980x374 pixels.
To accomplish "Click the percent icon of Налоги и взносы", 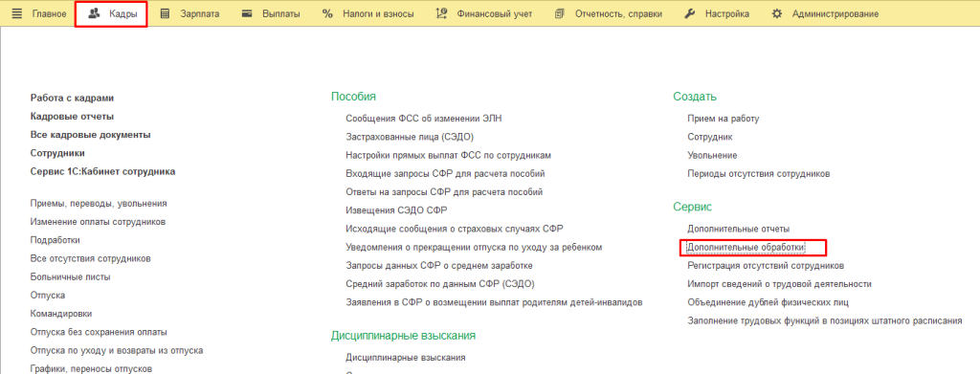I will pos(327,13).
